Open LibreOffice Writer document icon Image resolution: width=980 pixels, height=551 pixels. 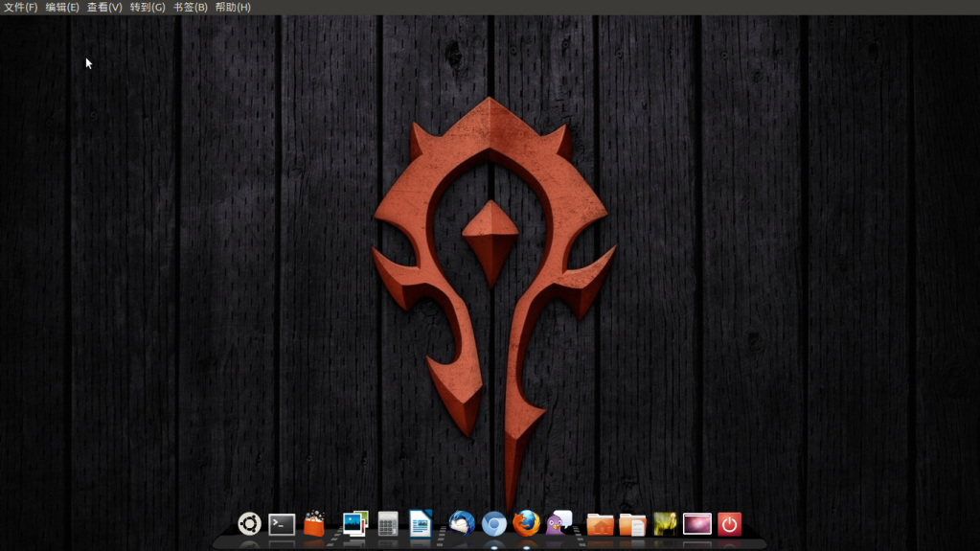pos(420,523)
